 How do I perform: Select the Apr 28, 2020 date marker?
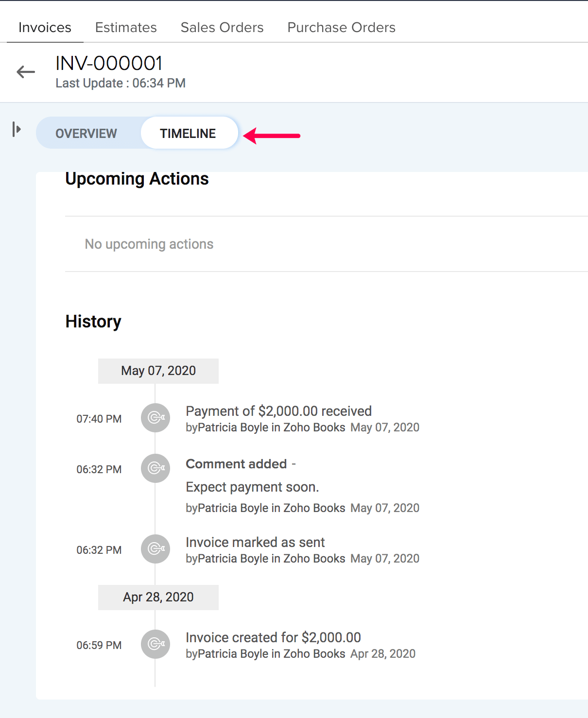point(158,598)
